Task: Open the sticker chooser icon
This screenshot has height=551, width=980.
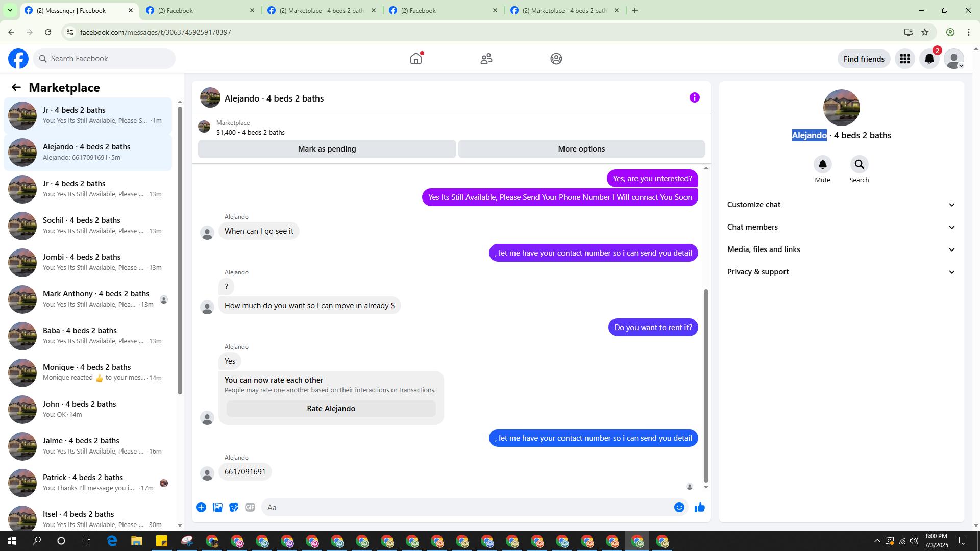Action: (234, 507)
